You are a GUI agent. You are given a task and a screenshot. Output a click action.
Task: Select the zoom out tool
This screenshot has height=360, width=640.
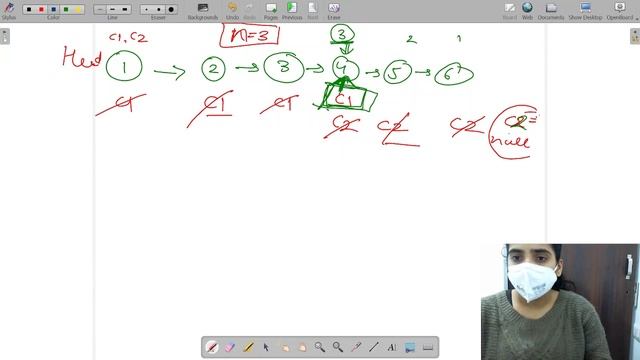point(338,347)
